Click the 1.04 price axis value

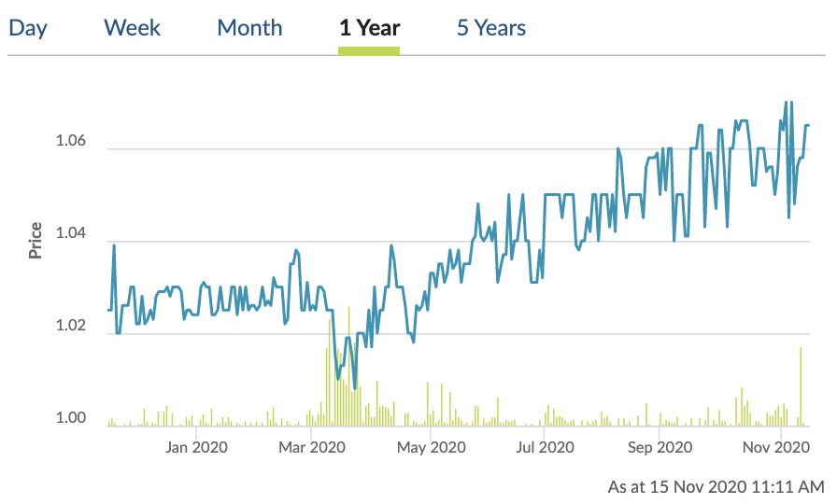[74, 234]
